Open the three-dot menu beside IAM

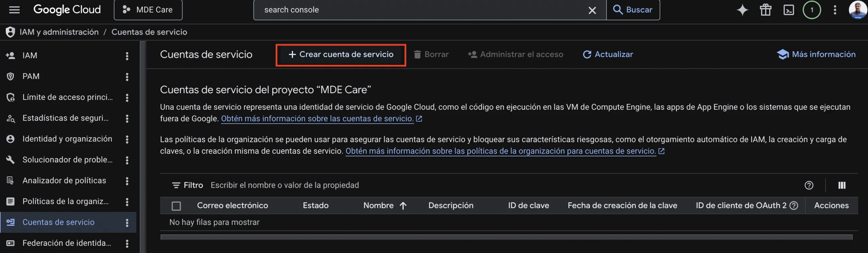[x=127, y=56]
